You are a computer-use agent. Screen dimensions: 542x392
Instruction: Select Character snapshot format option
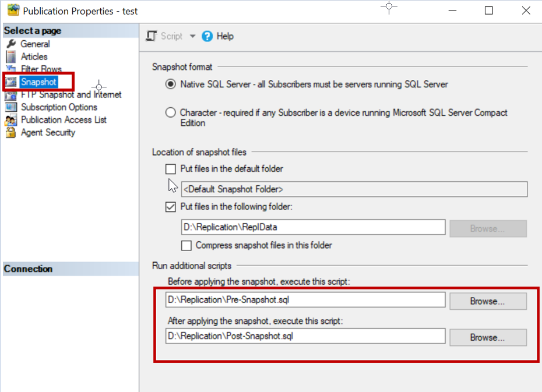click(x=171, y=113)
